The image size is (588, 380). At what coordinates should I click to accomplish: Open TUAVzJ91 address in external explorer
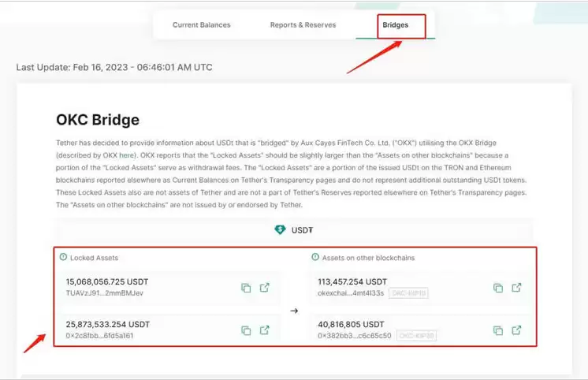[x=265, y=288]
